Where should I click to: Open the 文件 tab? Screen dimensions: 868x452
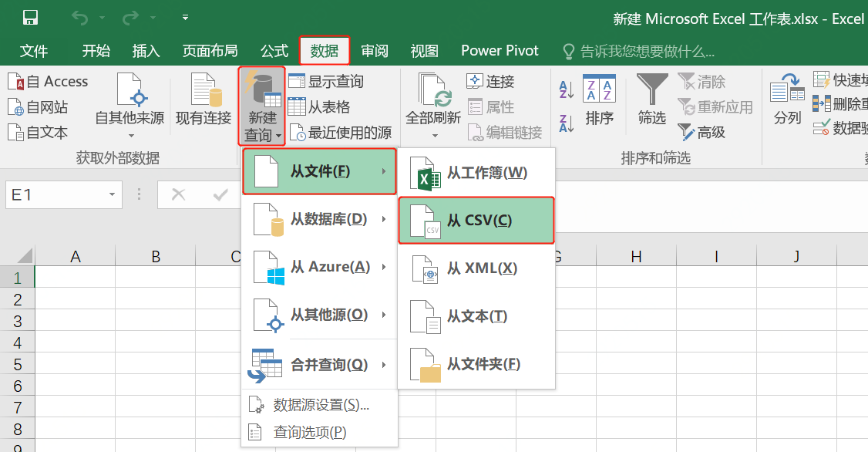click(34, 51)
